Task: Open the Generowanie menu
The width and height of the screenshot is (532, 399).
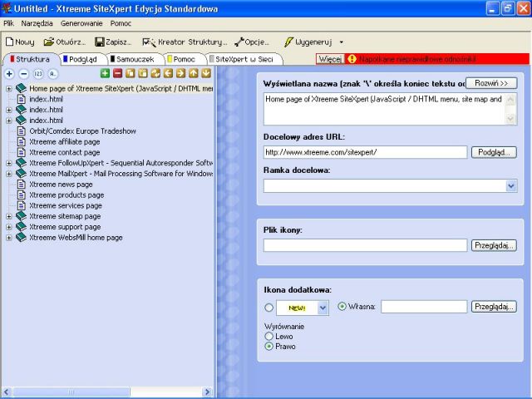Action: (81, 23)
